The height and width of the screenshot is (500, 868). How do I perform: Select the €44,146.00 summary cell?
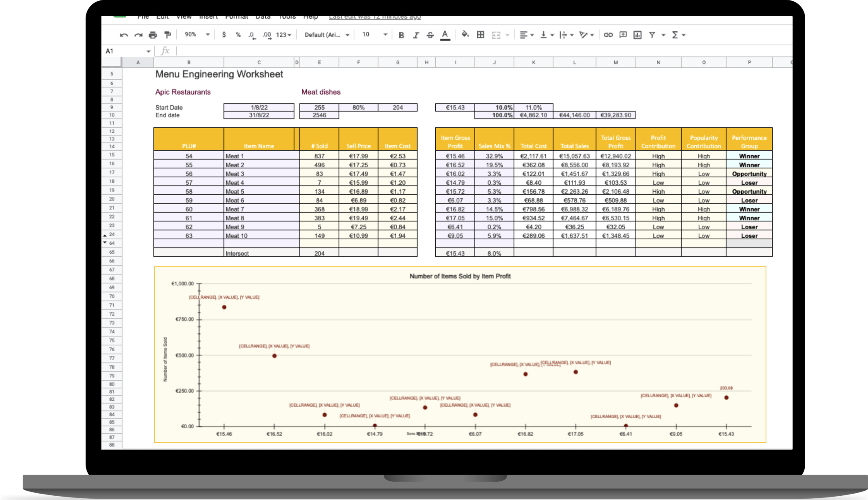(574, 115)
